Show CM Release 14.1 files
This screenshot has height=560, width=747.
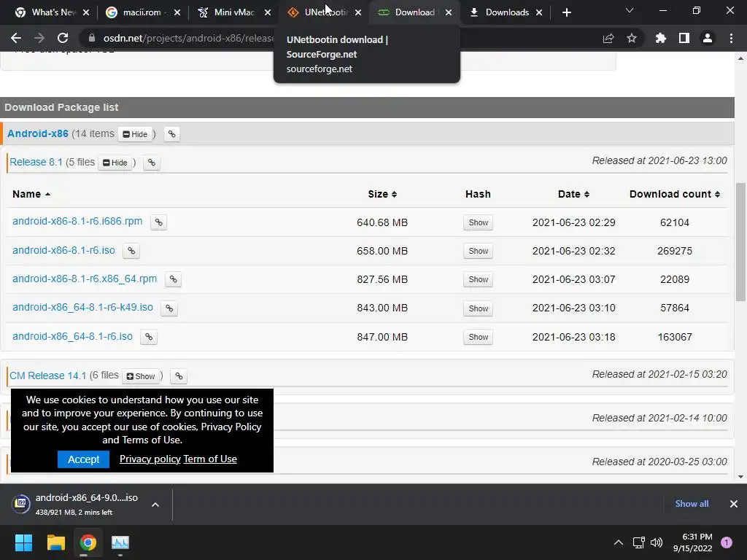(141, 376)
